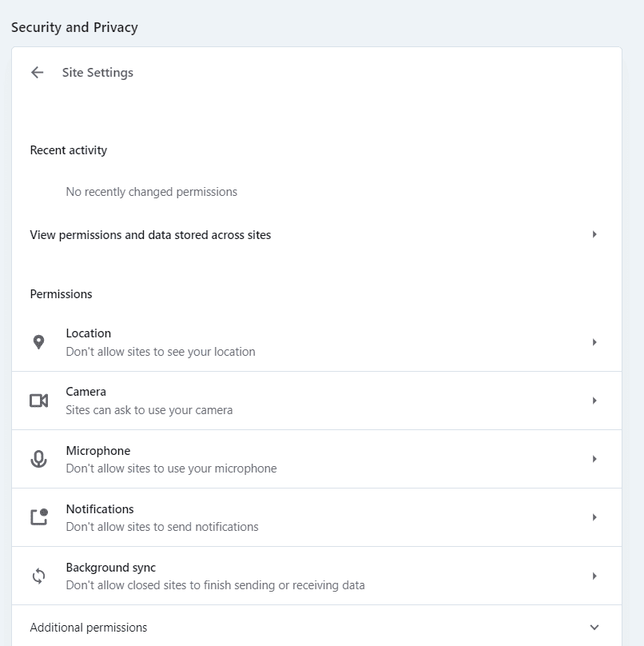Open Background sync via its right arrow

(x=594, y=576)
